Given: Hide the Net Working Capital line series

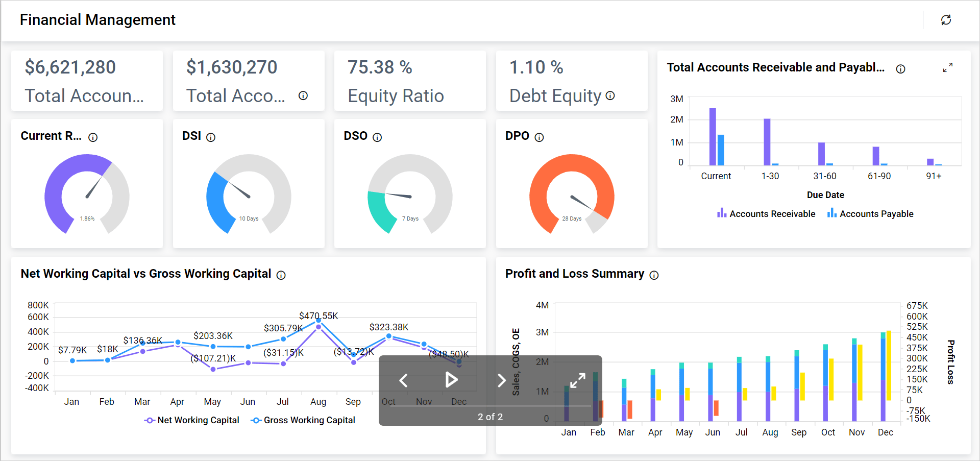Looking at the screenshot, I should (192, 420).
